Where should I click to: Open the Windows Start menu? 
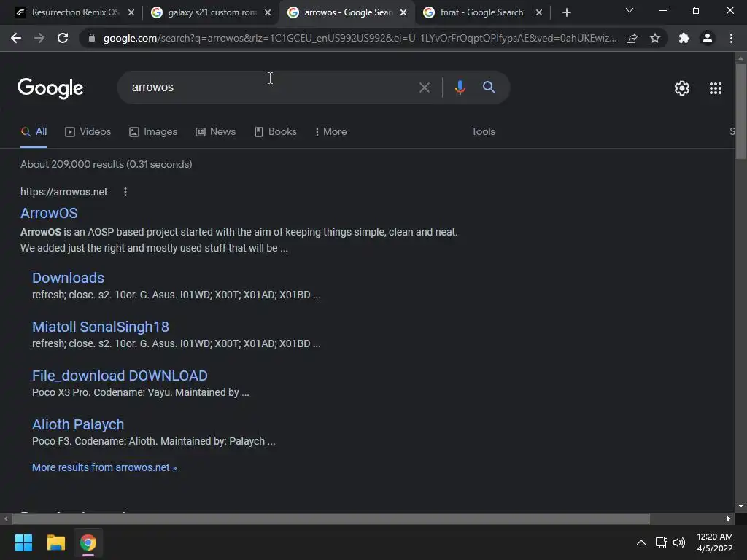pos(23,542)
